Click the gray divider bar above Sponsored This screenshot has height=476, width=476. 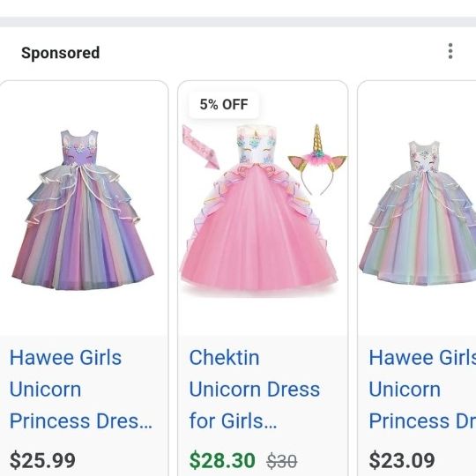pyautogui.click(x=238, y=22)
